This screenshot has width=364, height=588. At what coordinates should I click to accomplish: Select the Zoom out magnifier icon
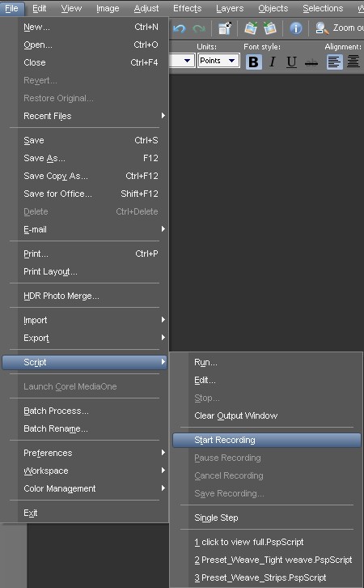click(321, 28)
